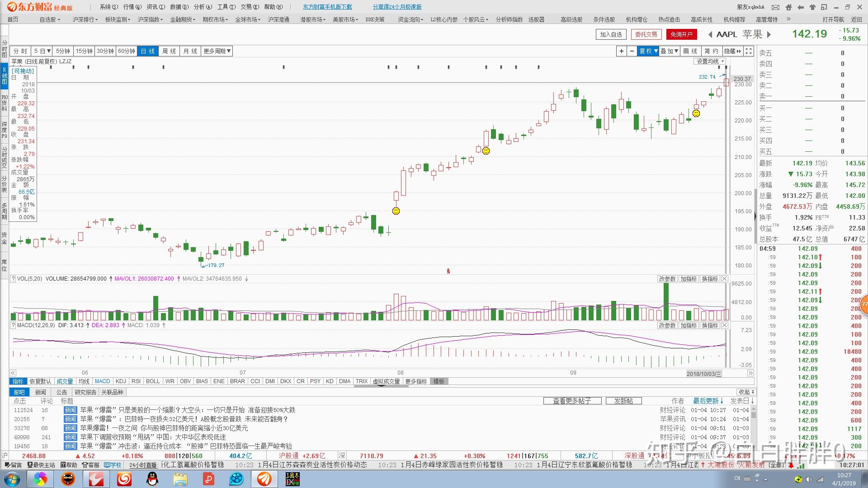Select the 60分钟 period
Image resolution: width=868 pixels, height=488 pixels.
[127, 51]
